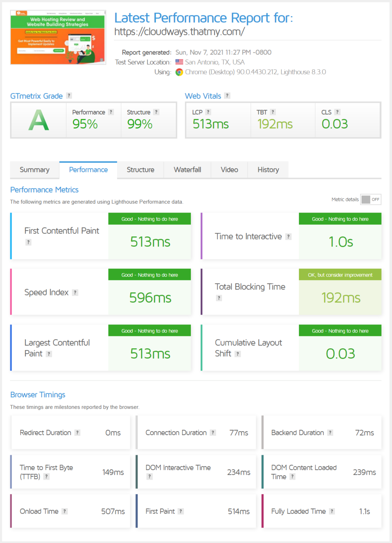Open Redirect Duration help icon
This screenshot has height=543, width=392.
click(x=78, y=433)
